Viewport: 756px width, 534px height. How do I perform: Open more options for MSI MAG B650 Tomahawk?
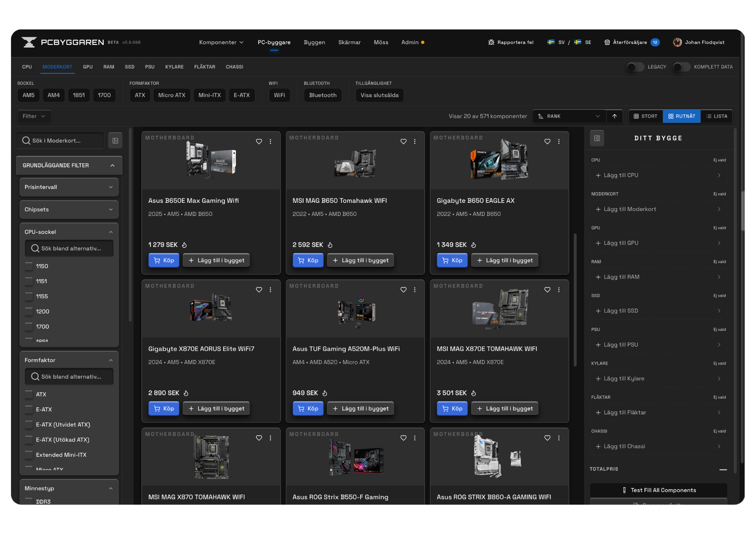click(415, 142)
